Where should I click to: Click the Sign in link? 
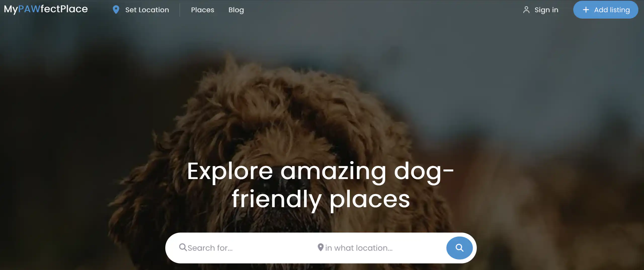coord(546,10)
